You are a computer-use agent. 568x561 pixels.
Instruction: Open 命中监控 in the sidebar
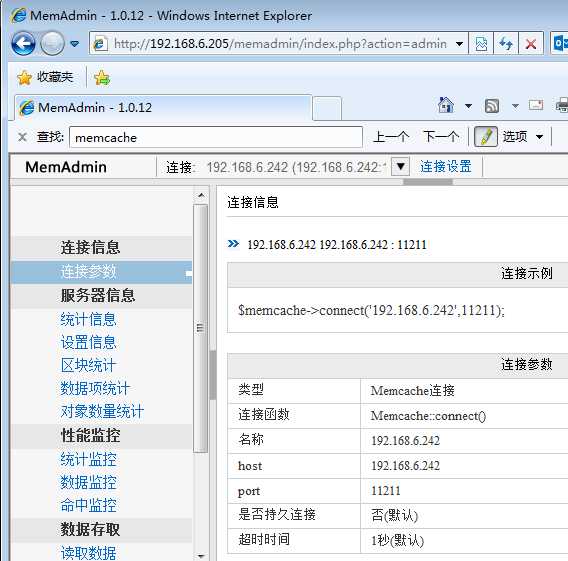pos(88,505)
